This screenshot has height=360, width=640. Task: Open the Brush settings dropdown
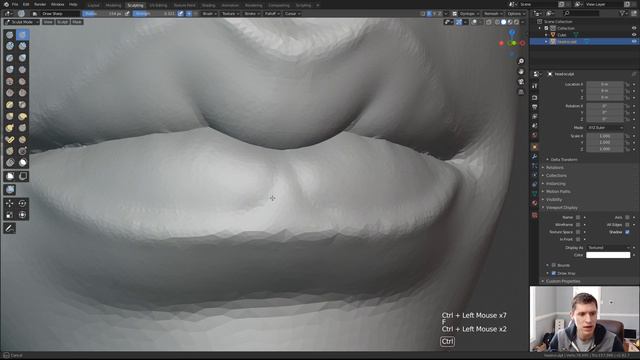point(209,13)
